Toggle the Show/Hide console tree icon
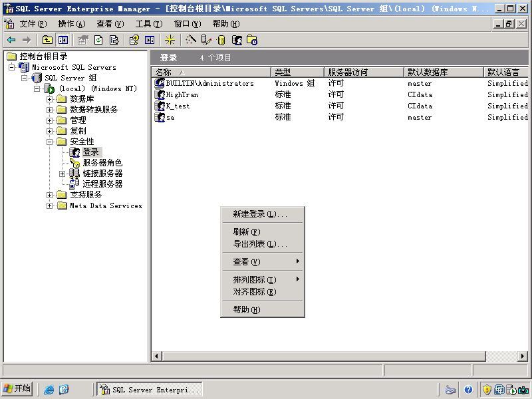The image size is (532, 399). click(63, 40)
